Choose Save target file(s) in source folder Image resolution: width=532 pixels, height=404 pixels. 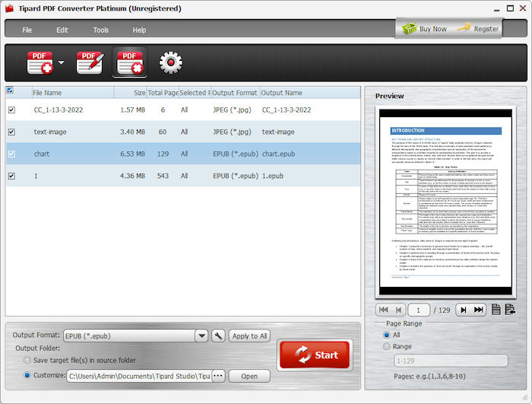(28, 360)
